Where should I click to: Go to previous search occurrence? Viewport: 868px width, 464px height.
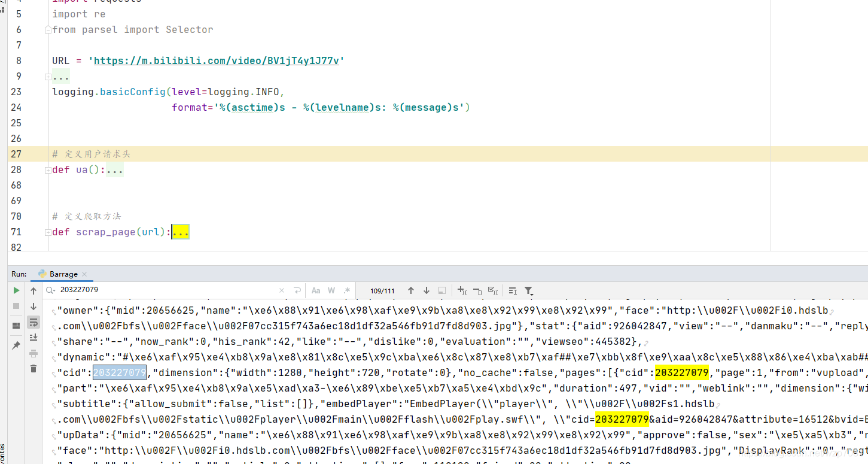pyautogui.click(x=411, y=290)
